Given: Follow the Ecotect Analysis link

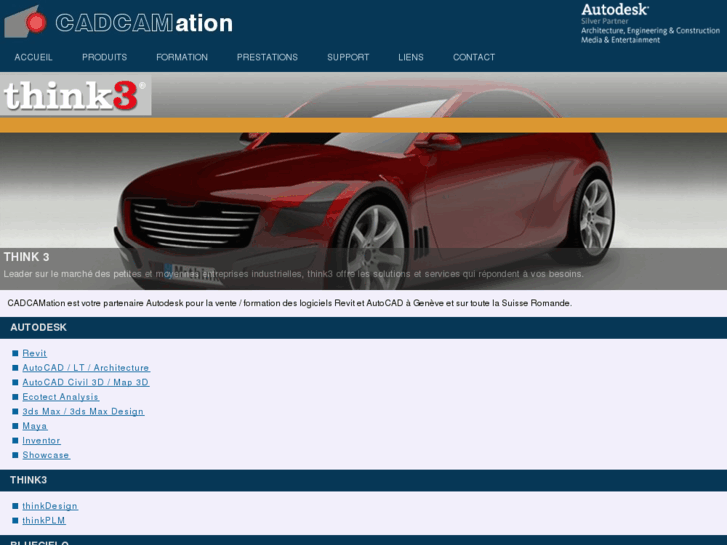Looking at the screenshot, I should coord(60,397).
